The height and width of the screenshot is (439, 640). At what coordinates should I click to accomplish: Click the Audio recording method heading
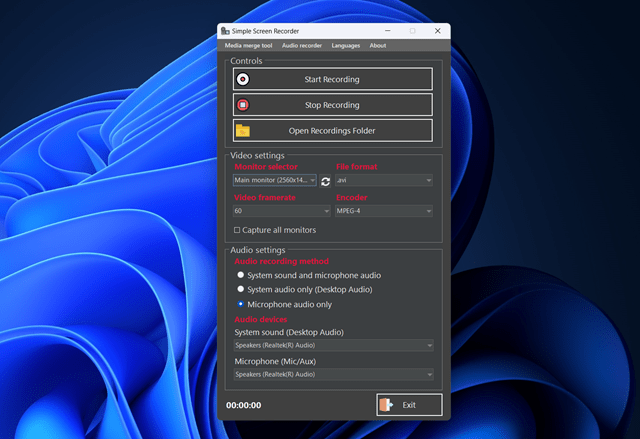click(281, 261)
